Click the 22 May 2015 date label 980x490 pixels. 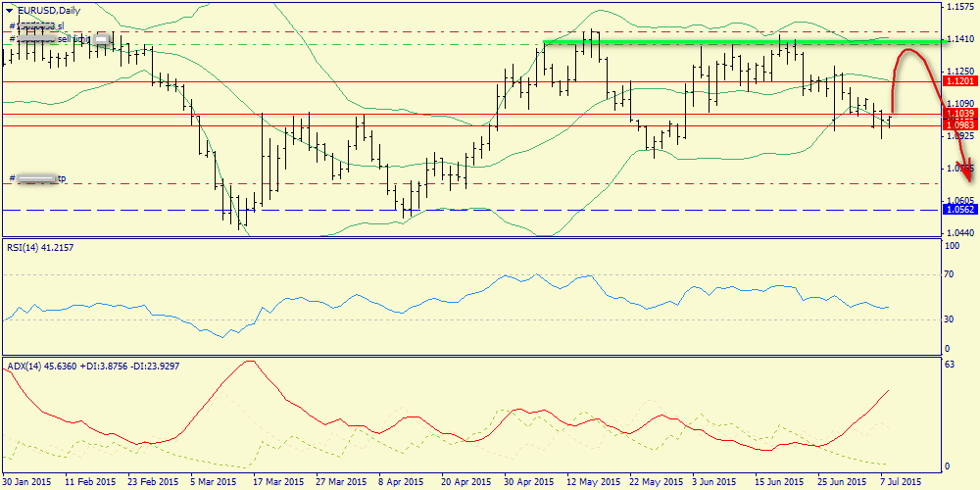[x=656, y=482]
